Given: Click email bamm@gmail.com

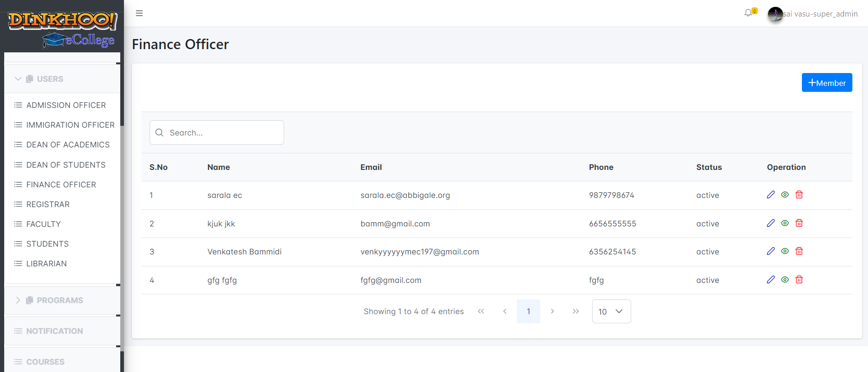Looking at the screenshot, I should click(x=395, y=224).
